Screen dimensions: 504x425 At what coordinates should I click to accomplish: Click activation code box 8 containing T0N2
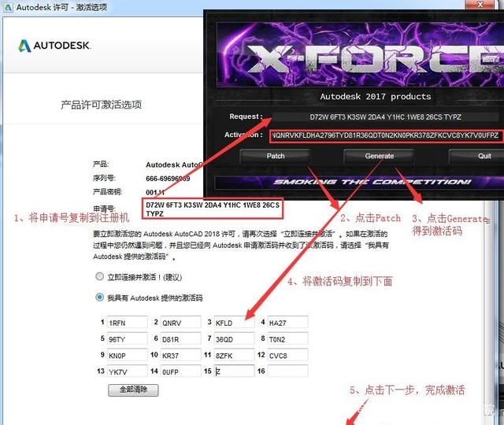coord(288,339)
